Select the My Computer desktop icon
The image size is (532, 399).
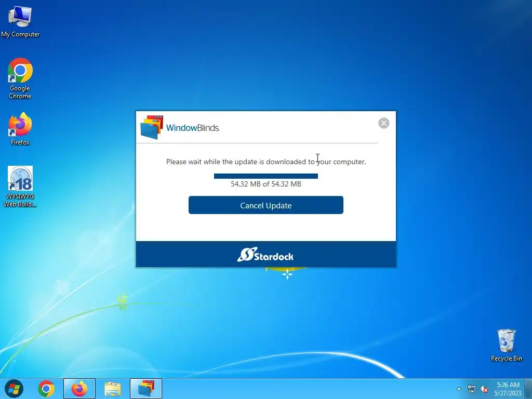(20, 22)
